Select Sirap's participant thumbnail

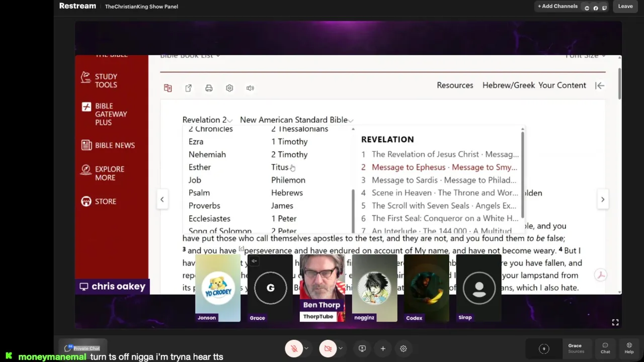(478, 289)
